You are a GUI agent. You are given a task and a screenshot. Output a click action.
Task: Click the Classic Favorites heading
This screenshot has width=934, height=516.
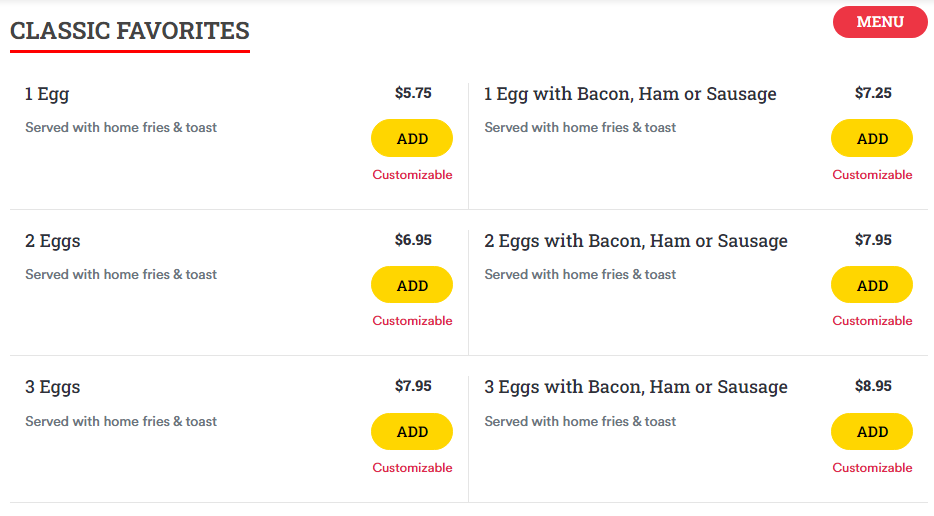[130, 31]
